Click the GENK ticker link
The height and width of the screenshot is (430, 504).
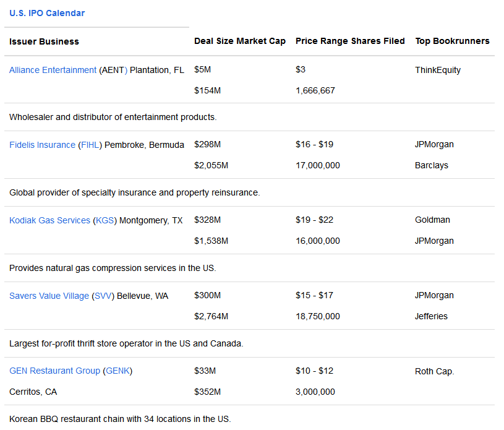click(x=117, y=371)
